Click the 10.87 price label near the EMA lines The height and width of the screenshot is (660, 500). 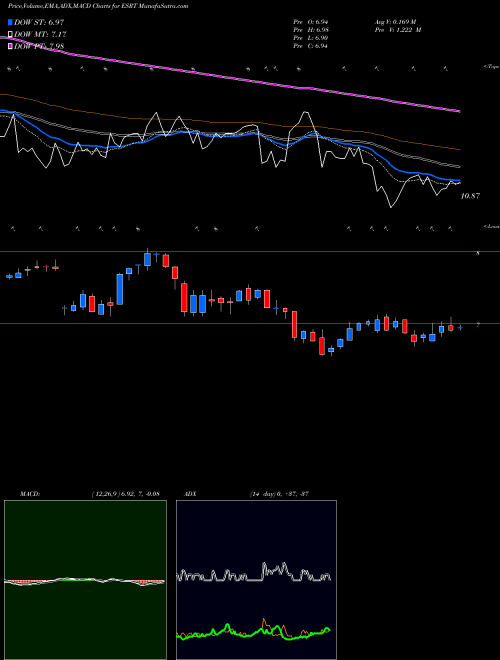470,196
